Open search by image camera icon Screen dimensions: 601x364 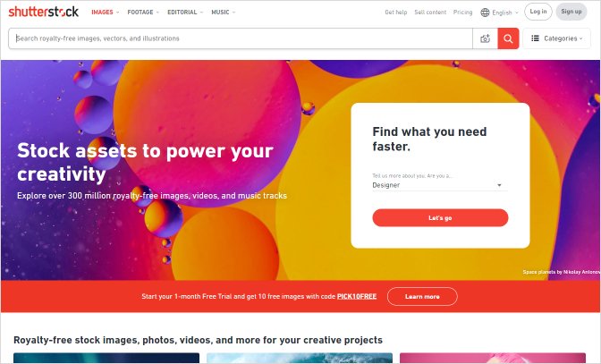tap(486, 38)
